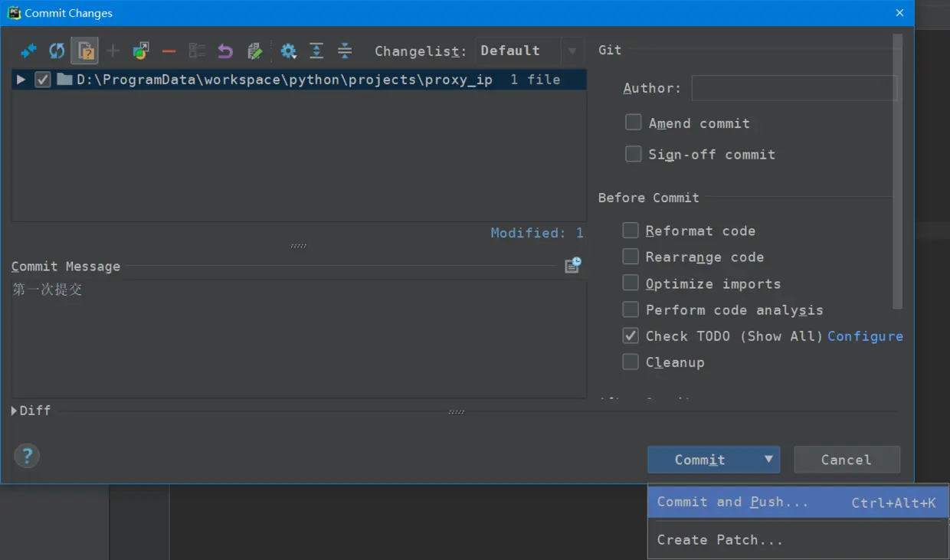Click the PyCharm icon in title bar
Screen dimensions: 950x560
point(14,12)
